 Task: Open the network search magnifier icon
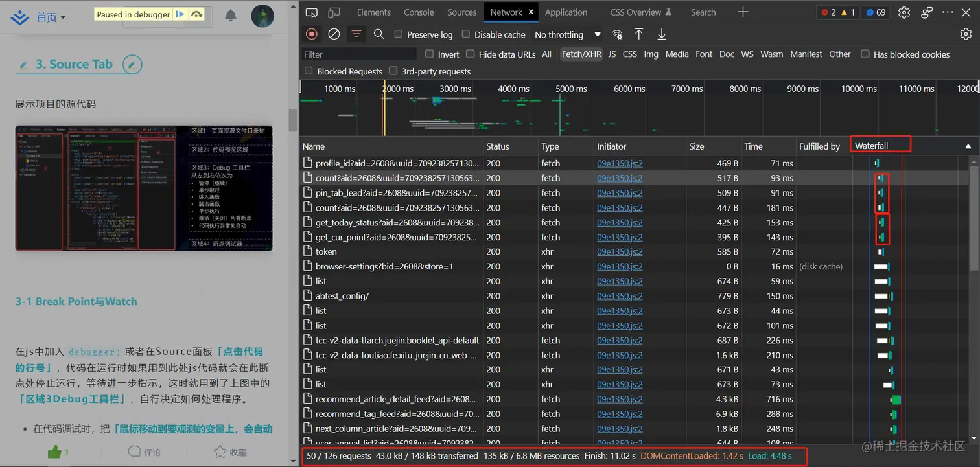(x=379, y=34)
